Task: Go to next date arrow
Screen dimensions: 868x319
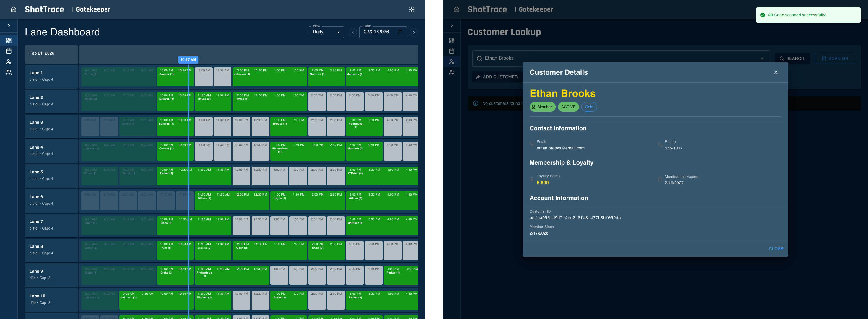Action: point(414,32)
